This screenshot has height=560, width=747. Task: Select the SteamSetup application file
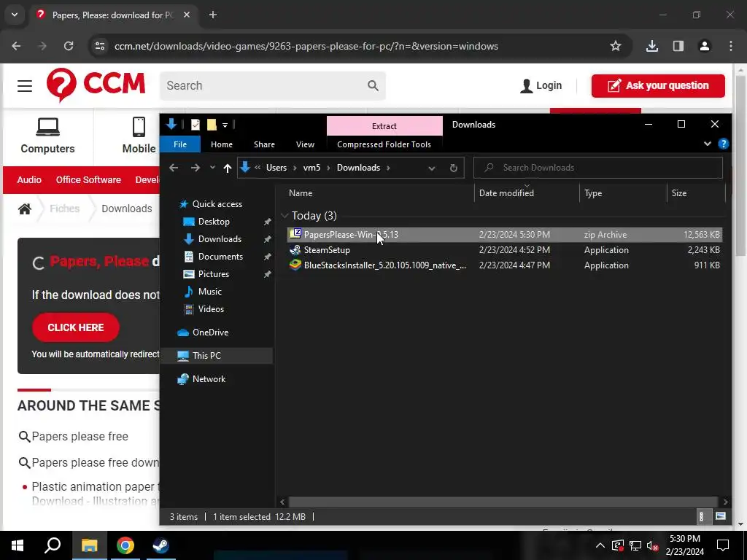504,250
